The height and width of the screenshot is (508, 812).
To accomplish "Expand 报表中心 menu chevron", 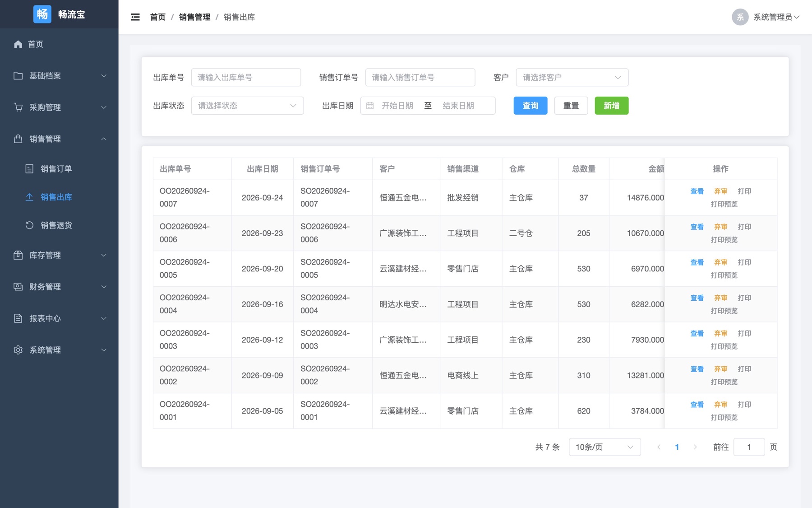I will click(104, 318).
